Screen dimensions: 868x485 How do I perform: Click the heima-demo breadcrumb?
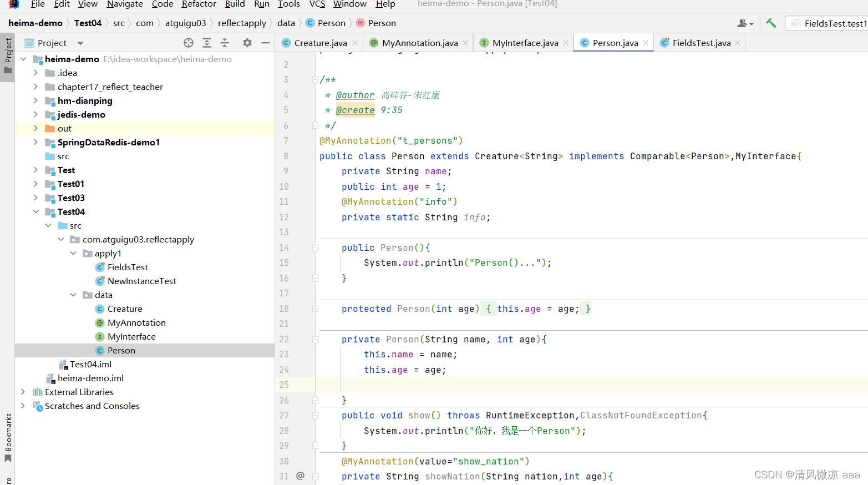pos(35,23)
